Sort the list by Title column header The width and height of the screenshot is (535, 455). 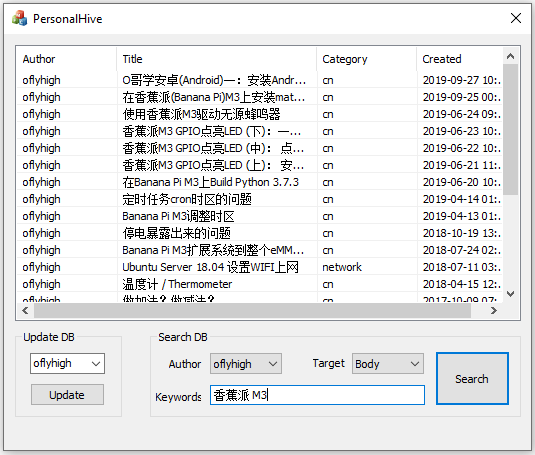click(216, 59)
